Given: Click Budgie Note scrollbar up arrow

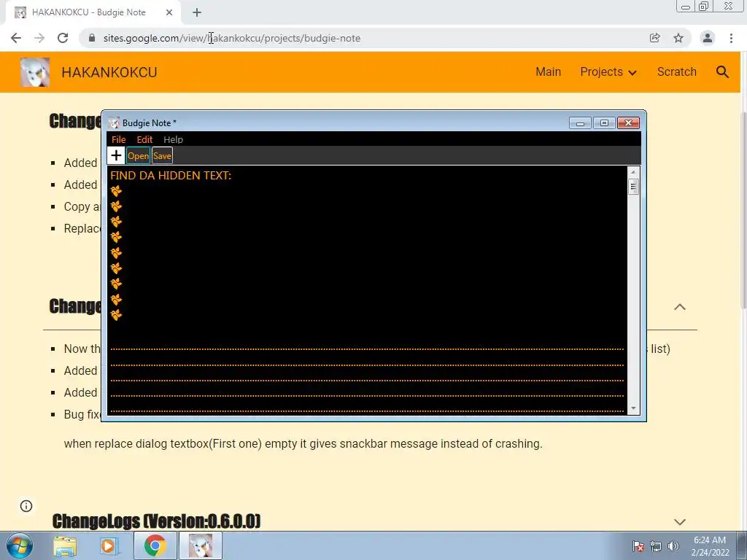Looking at the screenshot, I should coord(633,172).
